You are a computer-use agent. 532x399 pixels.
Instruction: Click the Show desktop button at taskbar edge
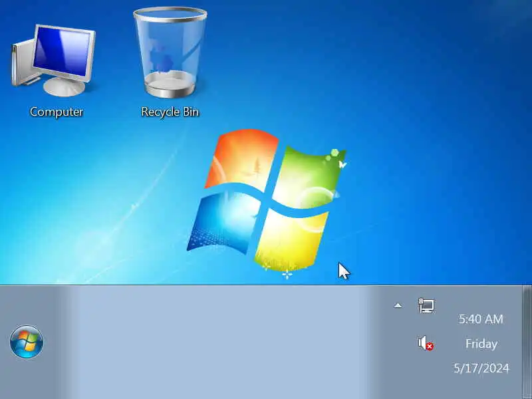(x=527, y=342)
